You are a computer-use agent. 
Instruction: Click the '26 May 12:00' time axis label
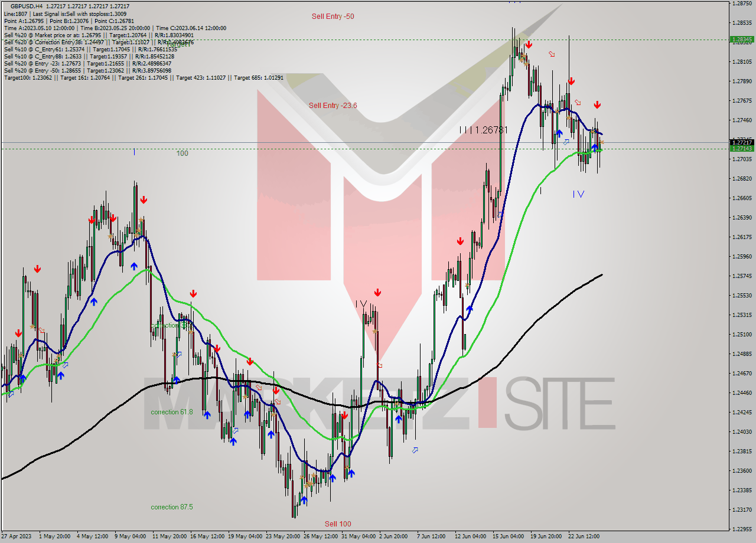[321, 537]
